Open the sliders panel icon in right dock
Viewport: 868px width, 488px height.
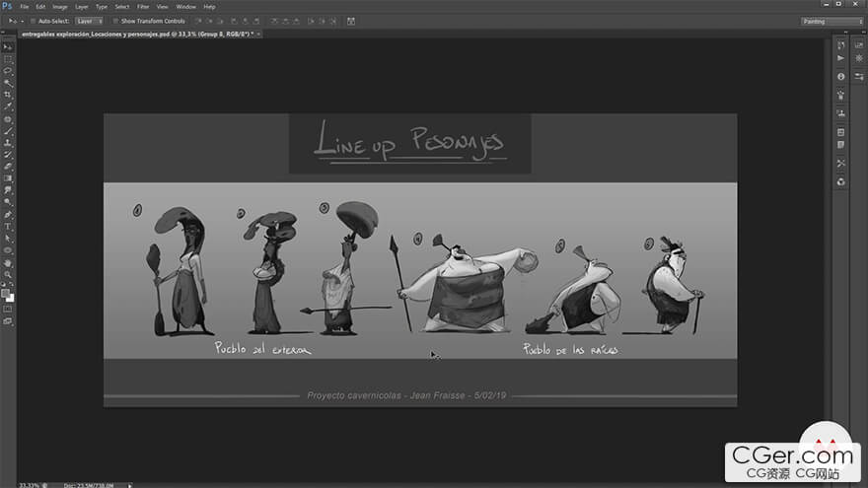click(859, 76)
